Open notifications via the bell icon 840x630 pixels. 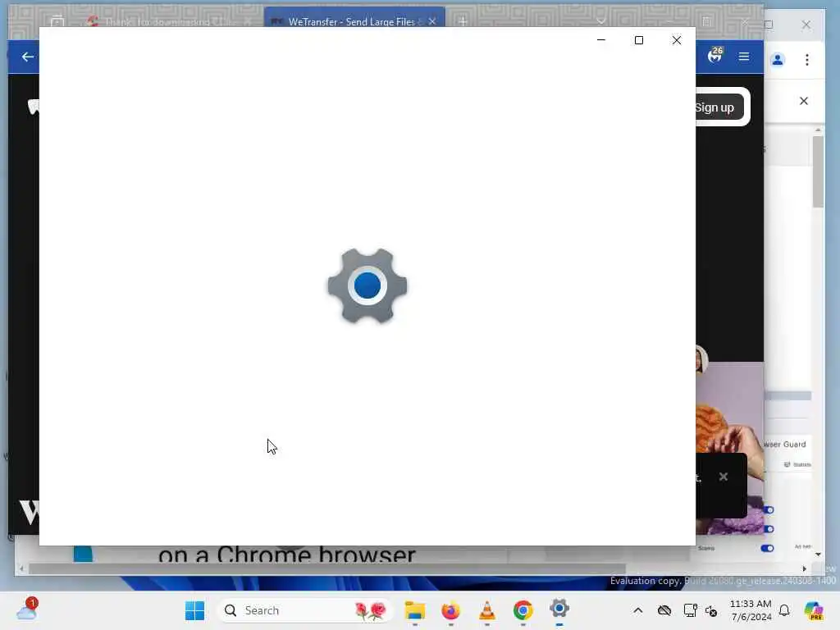point(784,610)
